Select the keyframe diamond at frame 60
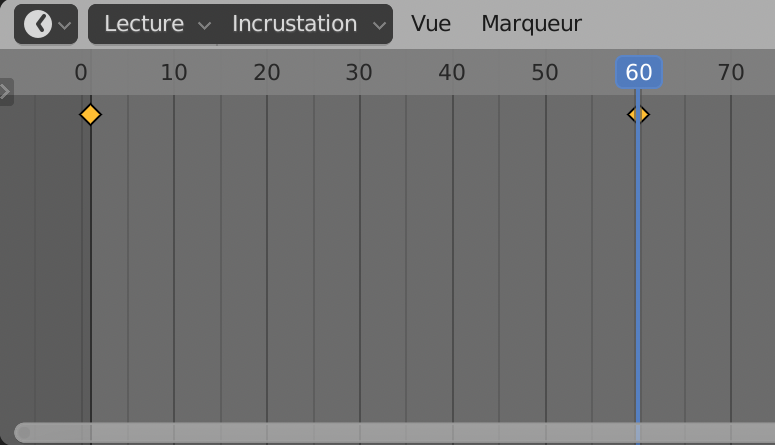The height and width of the screenshot is (445, 775). point(638,115)
